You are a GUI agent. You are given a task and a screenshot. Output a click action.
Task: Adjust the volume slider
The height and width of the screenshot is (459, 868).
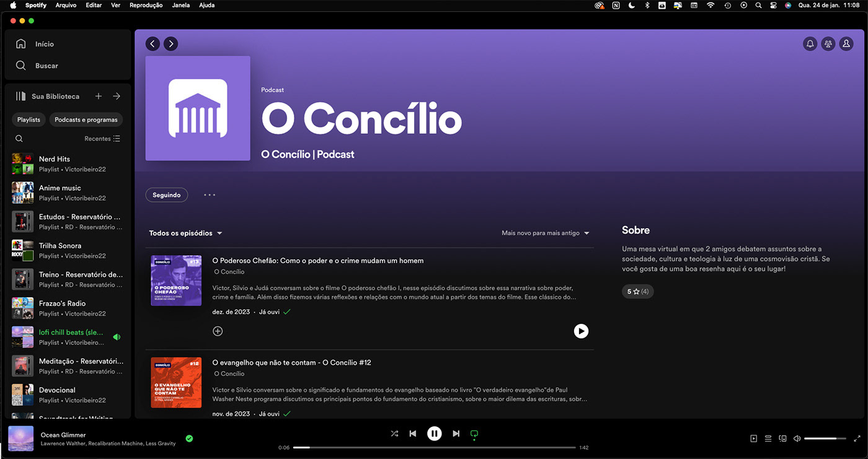[825, 439]
